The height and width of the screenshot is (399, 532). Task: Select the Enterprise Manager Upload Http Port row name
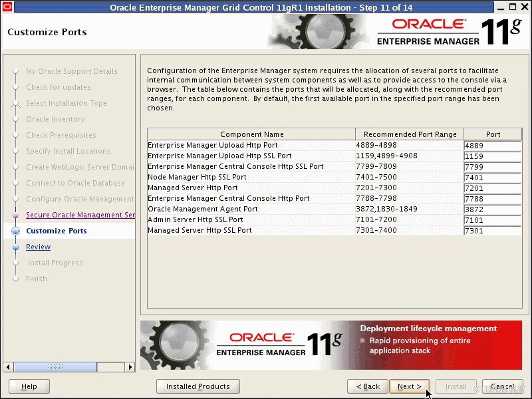point(213,145)
